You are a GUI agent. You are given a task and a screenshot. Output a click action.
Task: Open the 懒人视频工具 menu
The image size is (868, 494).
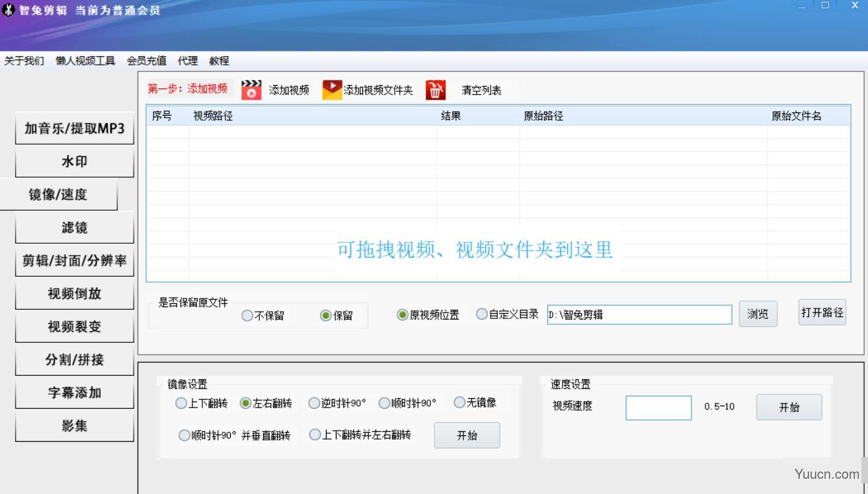(x=85, y=61)
